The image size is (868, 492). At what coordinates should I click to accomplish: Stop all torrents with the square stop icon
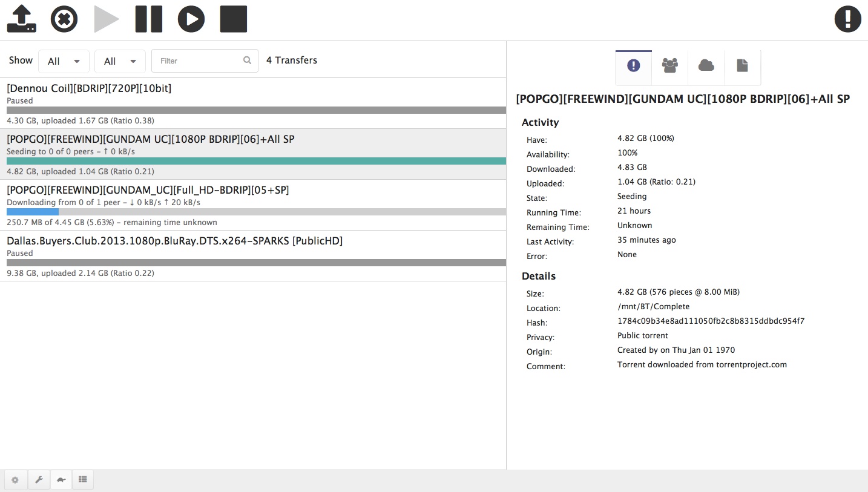(234, 19)
